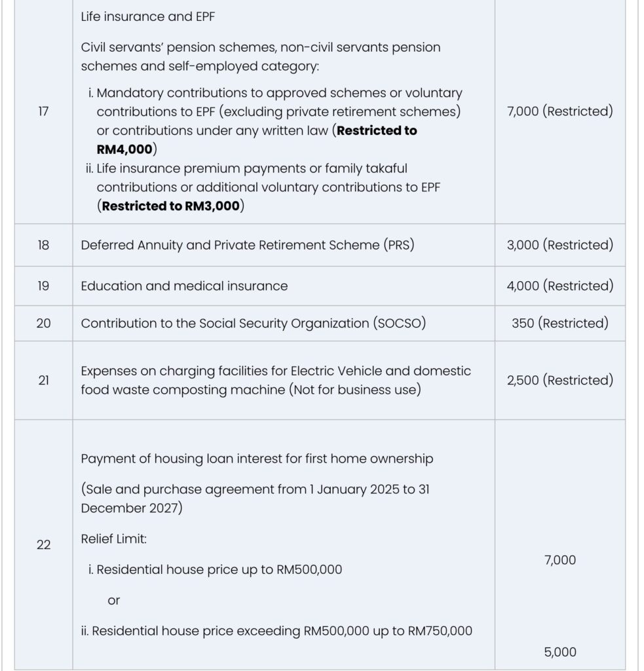Image resolution: width=644 pixels, height=671 pixels.
Task: Click the bold "Restricted to RM4,000" text
Action: tap(377, 130)
